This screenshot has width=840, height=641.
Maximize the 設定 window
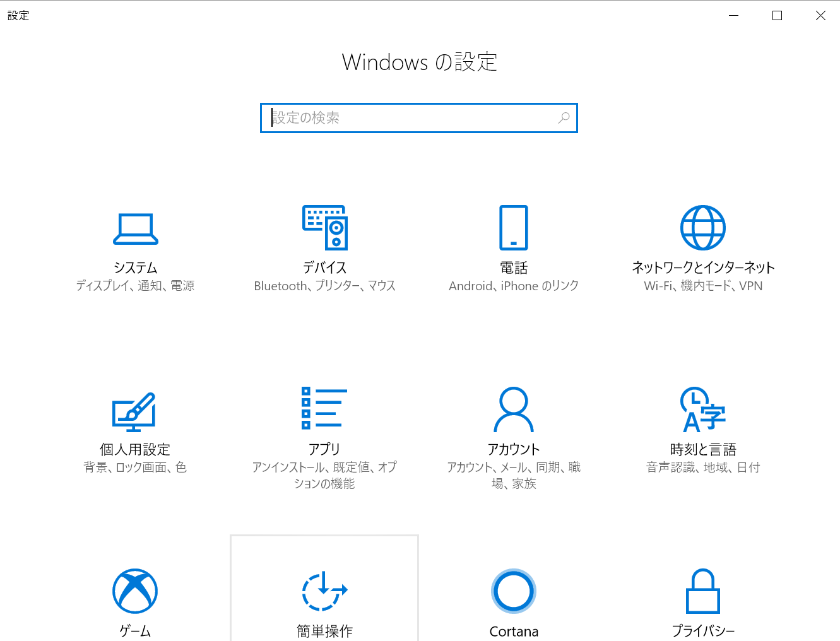[x=777, y=16]
